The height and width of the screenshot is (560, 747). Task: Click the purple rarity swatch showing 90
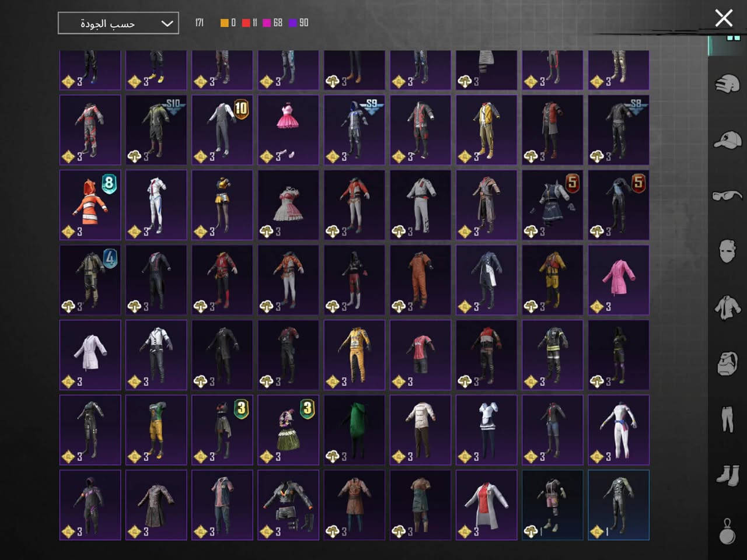(293, 23)
